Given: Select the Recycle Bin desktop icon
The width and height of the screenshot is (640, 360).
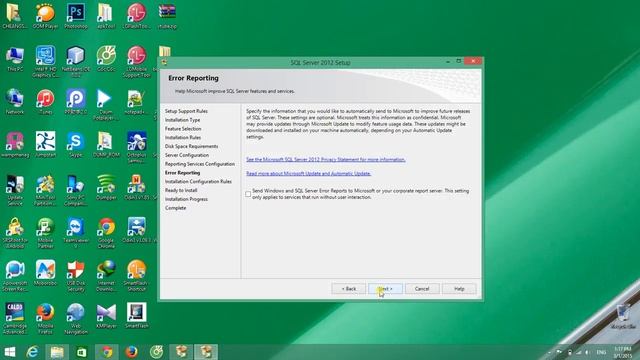Looking at the screenshot, I should tap(623, 317).
